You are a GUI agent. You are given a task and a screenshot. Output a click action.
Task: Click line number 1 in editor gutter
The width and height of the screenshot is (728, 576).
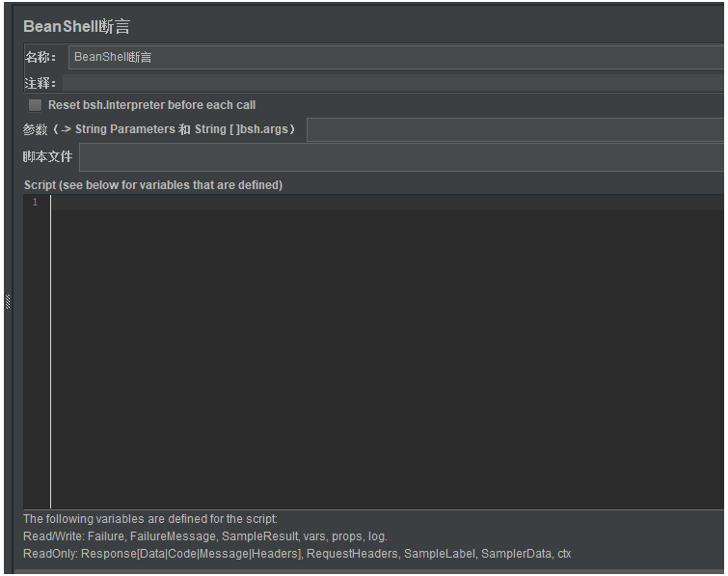[x=35, y=203]
